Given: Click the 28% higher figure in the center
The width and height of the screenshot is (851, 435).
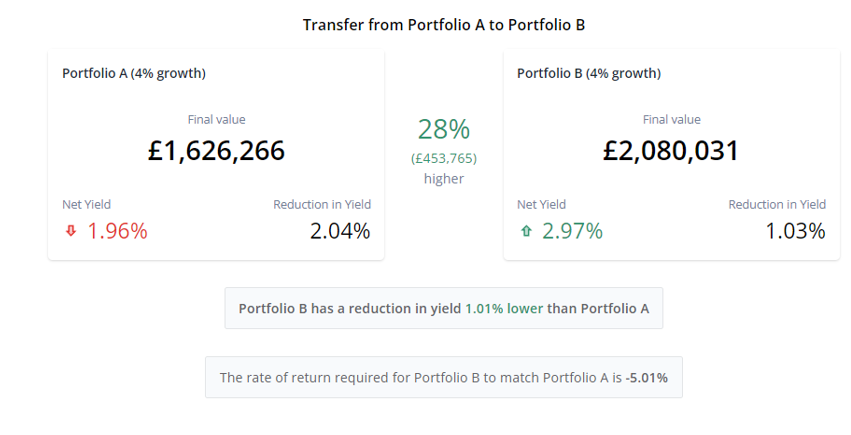Looking at the screenshot, I should click(443, 129).
